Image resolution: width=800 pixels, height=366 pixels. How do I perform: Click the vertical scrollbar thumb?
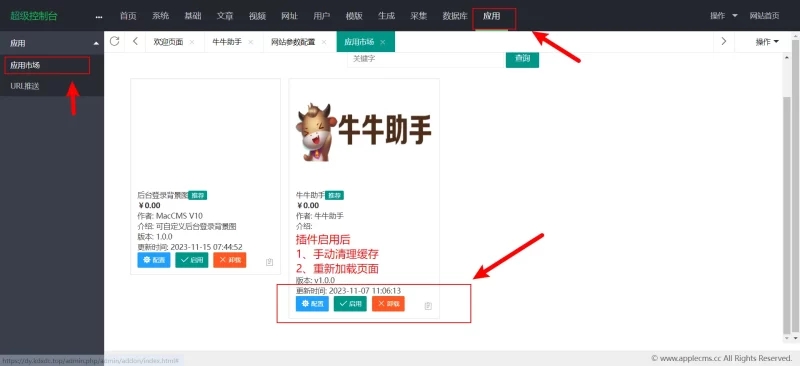(787, 214)
